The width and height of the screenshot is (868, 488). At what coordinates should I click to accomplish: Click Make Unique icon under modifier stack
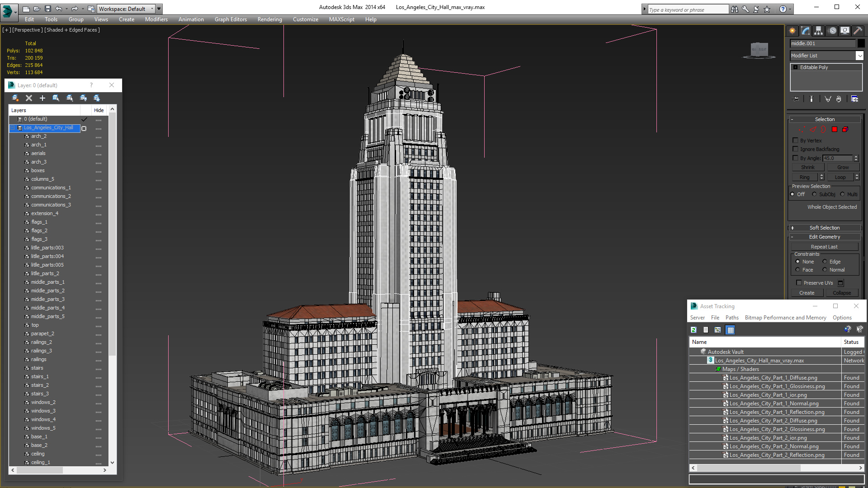pos(828,99)
